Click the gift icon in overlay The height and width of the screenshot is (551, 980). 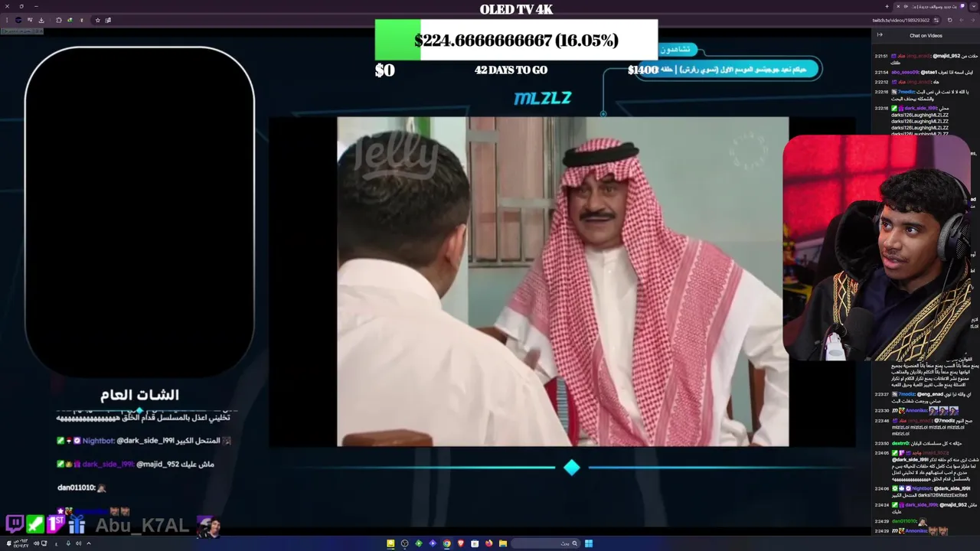(x=77, y=524)
